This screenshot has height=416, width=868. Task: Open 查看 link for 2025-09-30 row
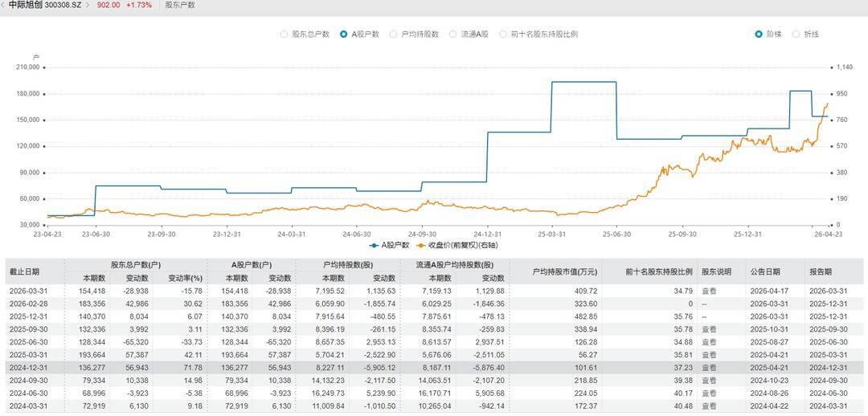click(708, 329)
